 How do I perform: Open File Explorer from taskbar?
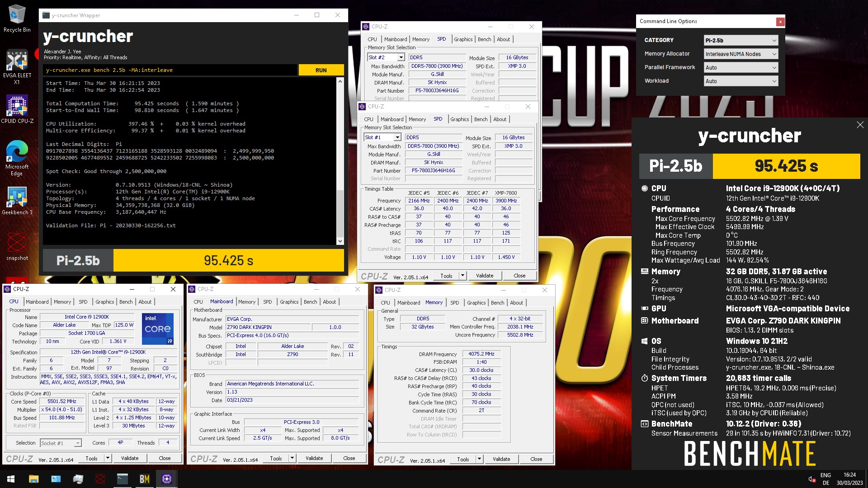point(33,479)
